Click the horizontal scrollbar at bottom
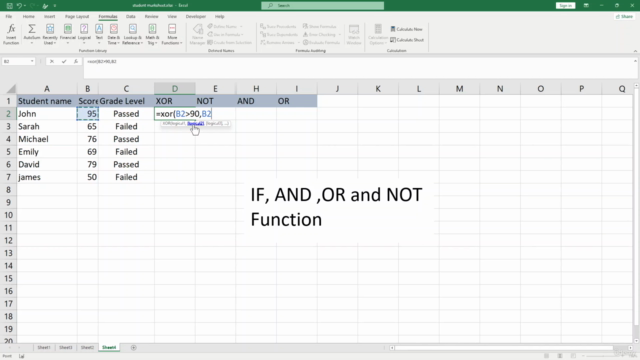The width and height of the screenshot is (640, 360). click(504, 348)
